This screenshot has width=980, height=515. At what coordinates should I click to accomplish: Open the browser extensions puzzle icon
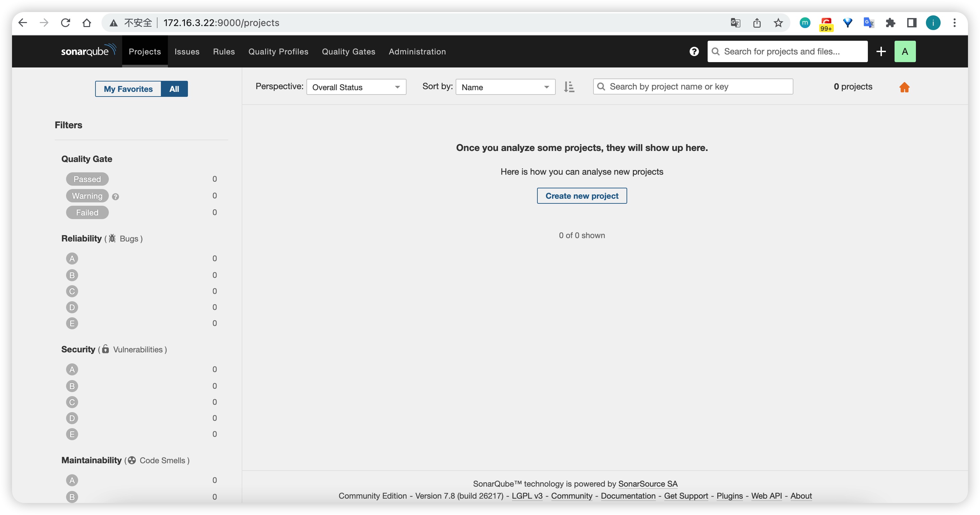tap(890, 23)
